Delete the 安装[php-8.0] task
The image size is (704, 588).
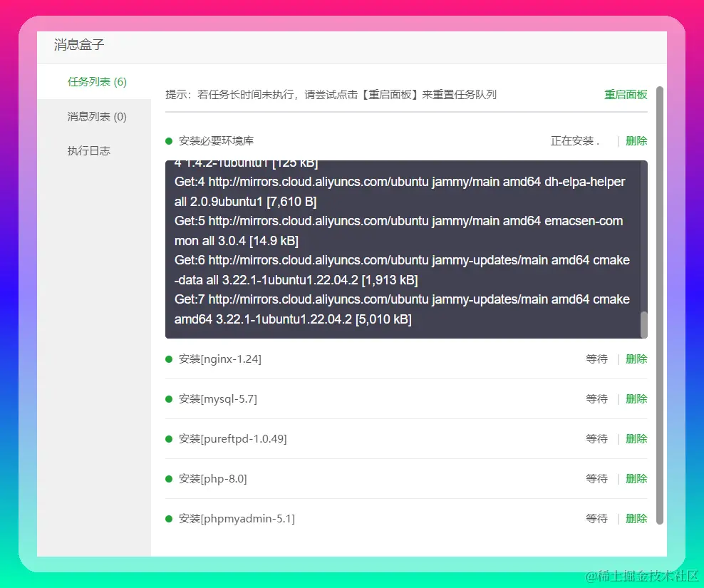click(636, 479)
